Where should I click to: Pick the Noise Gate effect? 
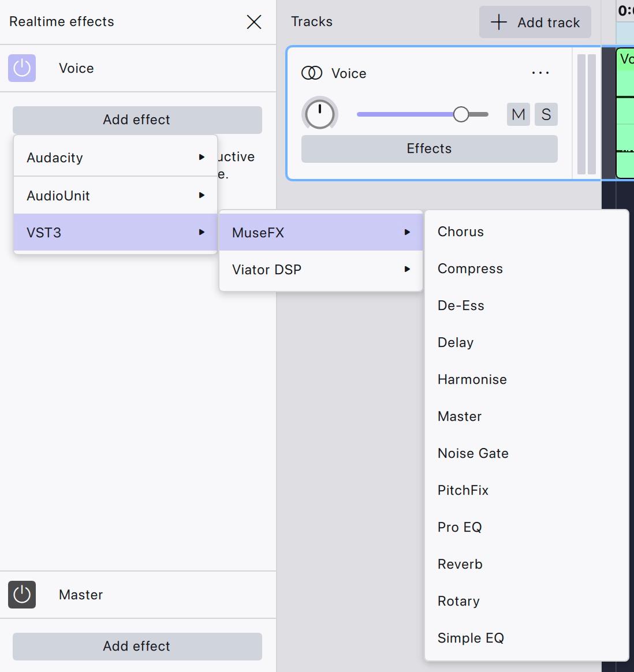(x=527, y=453)
